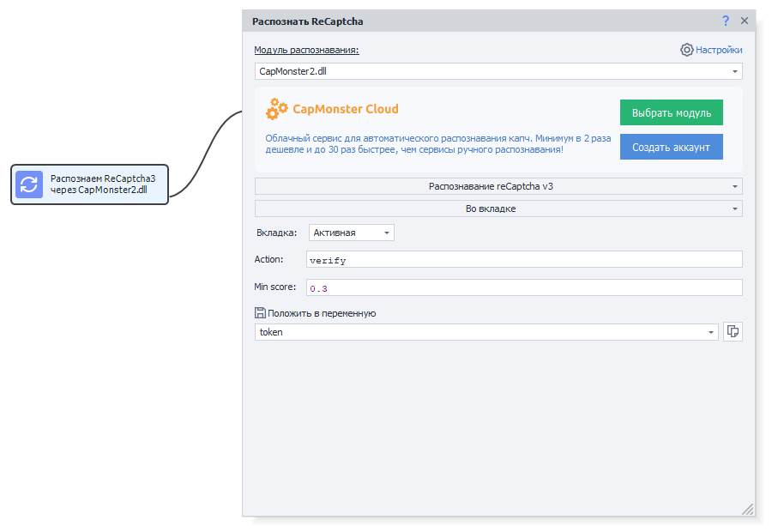This screenshot has width=772, height=532.
Task: Click the Action field containing 'verify'
Action: point(523,259)
